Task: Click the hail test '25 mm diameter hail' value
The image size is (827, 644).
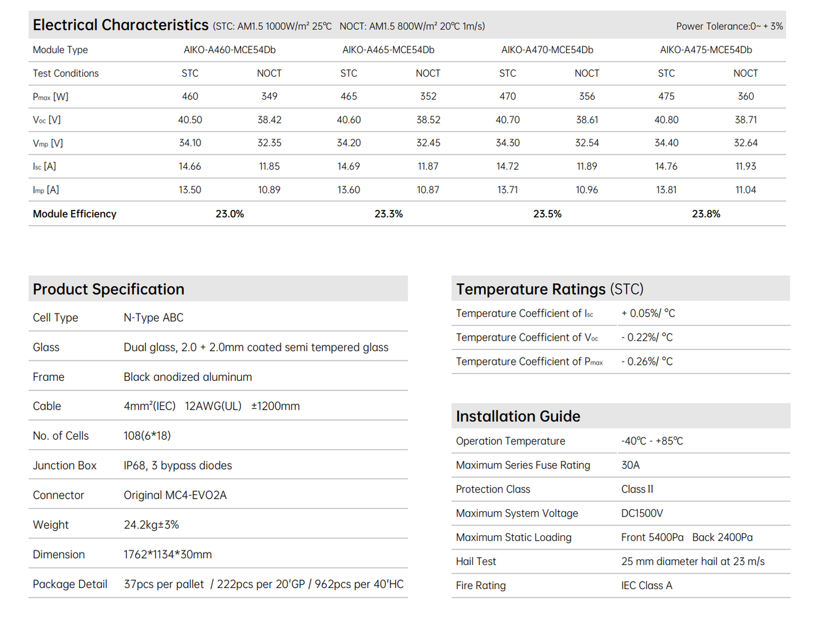Action: pos(693,562)
